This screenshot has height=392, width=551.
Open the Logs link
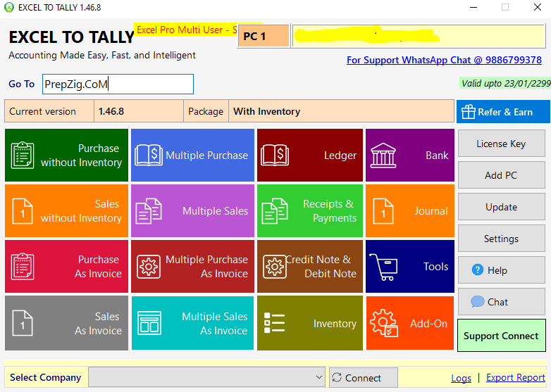(x=461, y=378)
